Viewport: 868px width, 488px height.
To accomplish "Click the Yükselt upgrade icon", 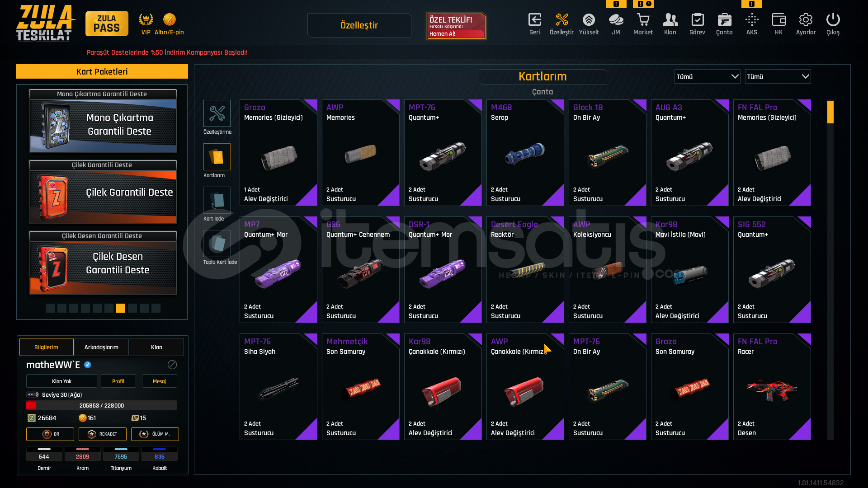I will pyautogui.click(x=589, y=20).
